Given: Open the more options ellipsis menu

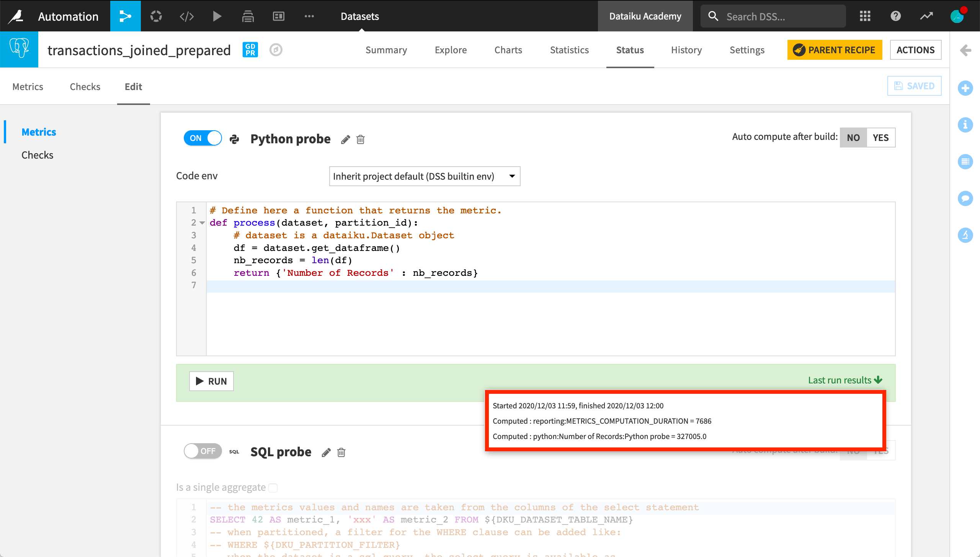Looking at the screenshot, I should coord(309,16).
